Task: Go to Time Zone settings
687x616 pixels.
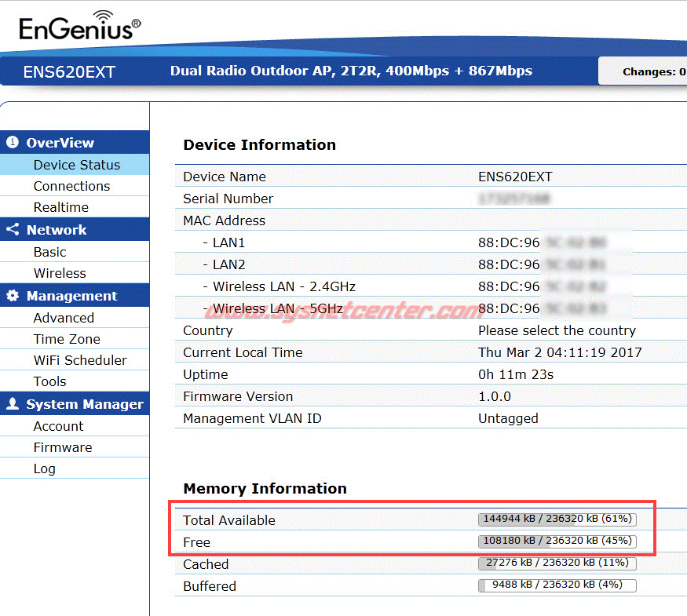Action: pyautogui.click(x=66, y=339)
